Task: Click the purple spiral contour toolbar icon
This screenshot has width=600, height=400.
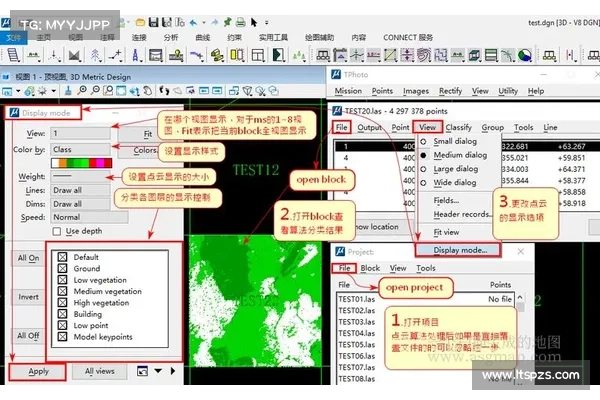Action: [x=424, y=56]
